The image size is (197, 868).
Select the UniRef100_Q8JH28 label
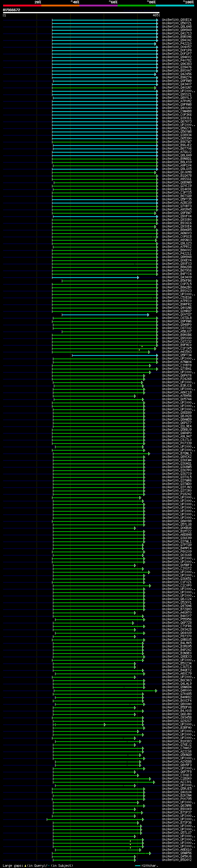(176, 417)
